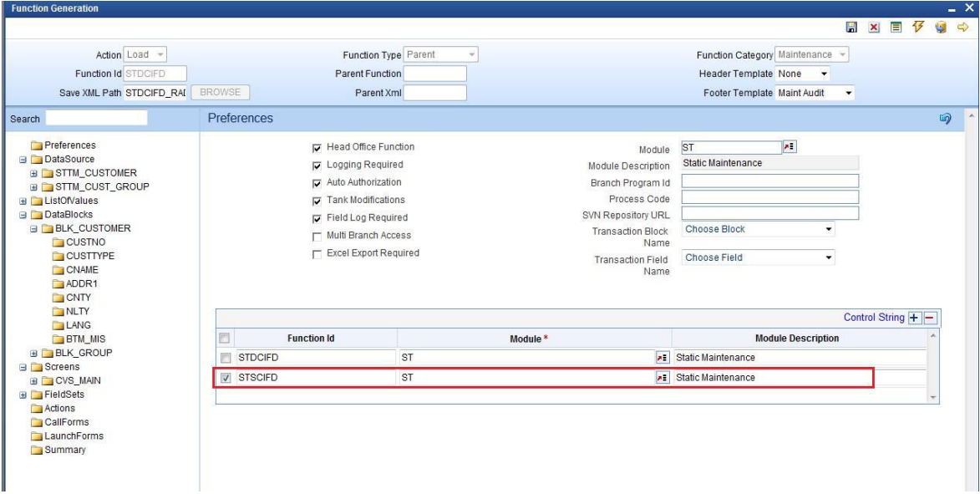Open the Action dropdown showing Load
The width and height of the screenshot is (980, 494).
(145, 54)
